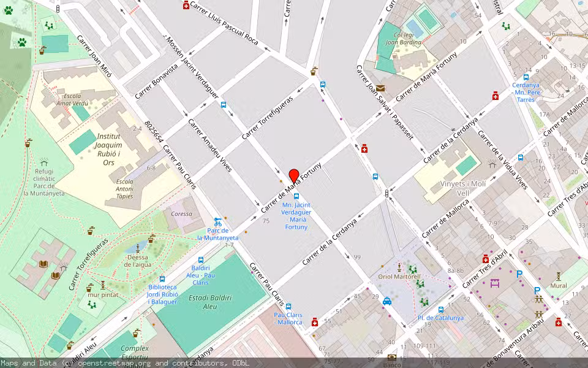Click the pharmacy icon below Pau Claris - Mallorca stop
This screenshot has height=368, width=588.
click(315, 322)
